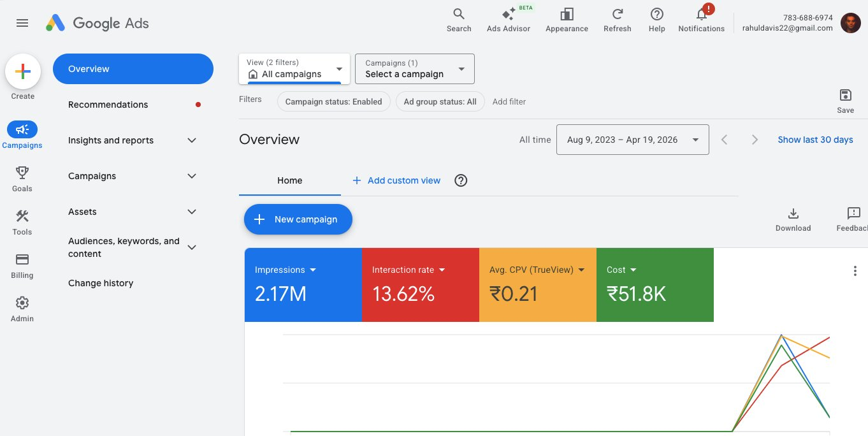View the Notifications bell
This screenshot has width=868, height=436.
click(700, 19)
